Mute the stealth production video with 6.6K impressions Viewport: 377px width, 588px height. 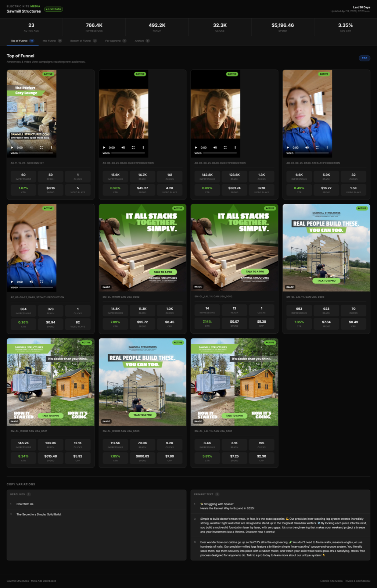307,148
